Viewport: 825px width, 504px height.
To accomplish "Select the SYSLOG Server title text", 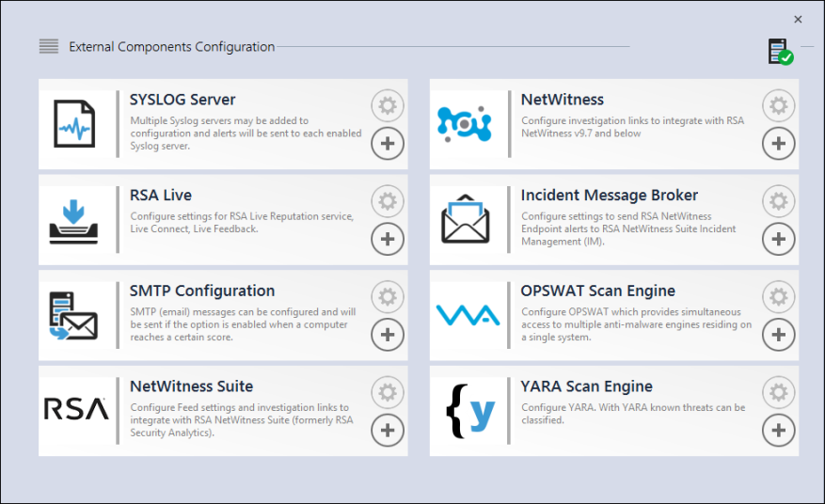I will pos(182,100).
